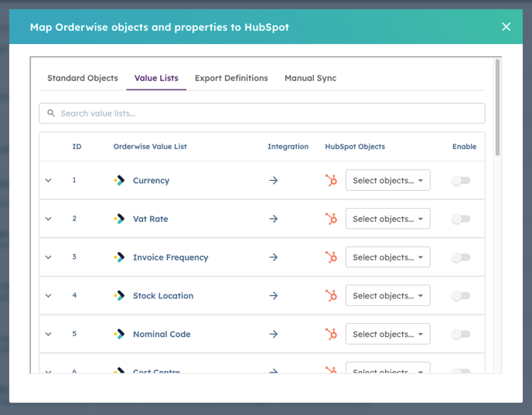Click the integration arrow in Nominal Code row
Image resolution: width=532 pixels, height=415 pixels.
274,334
